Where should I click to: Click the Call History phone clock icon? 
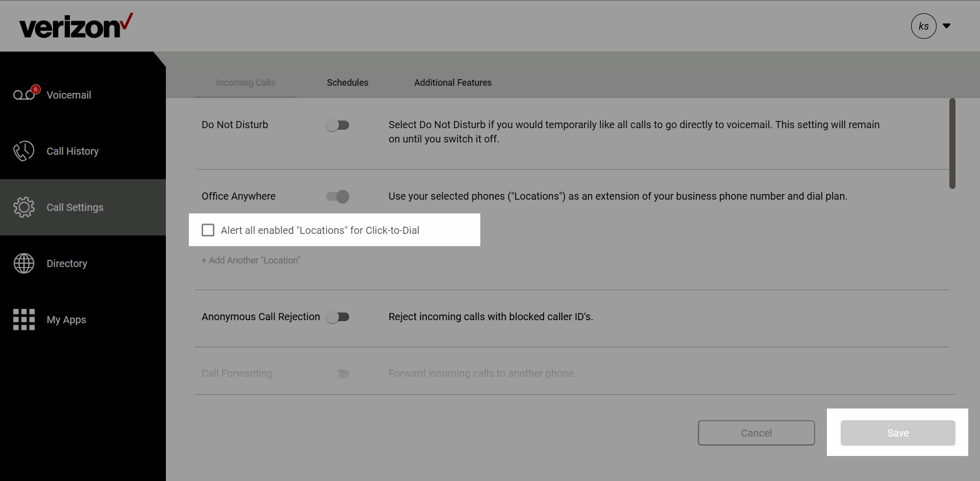[23, 151]
